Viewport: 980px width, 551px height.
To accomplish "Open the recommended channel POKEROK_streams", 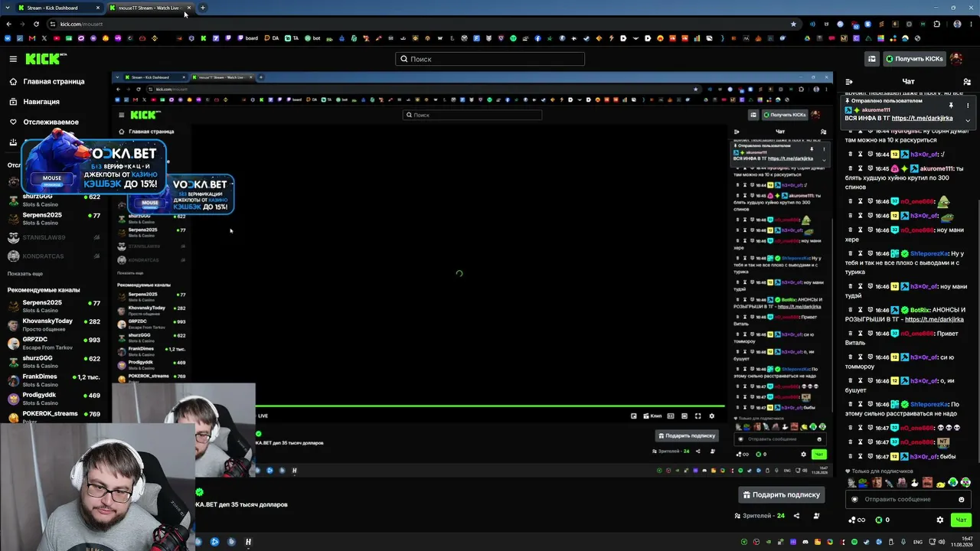I will click(x=55, y=416).
